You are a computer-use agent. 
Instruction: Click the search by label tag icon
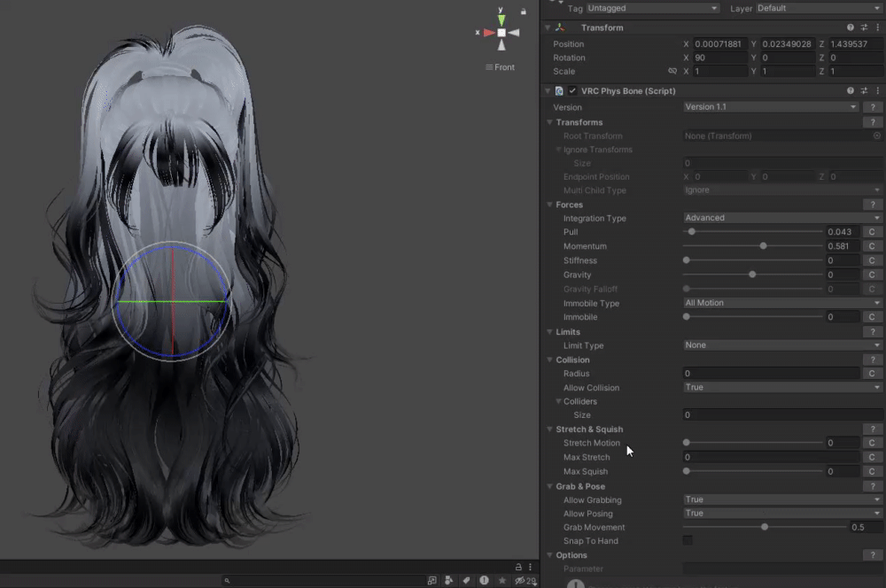pyautogui.click(x=466, y=581)
